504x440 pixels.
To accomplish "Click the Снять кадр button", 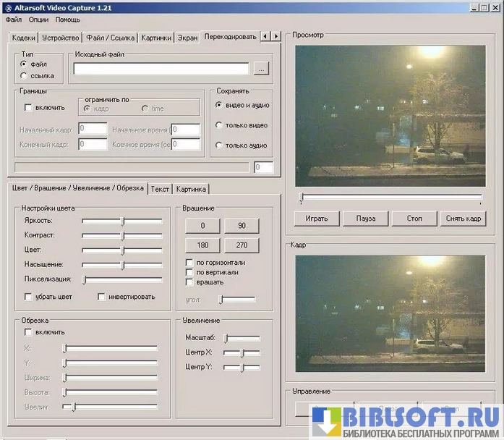I will pos(463,218).
